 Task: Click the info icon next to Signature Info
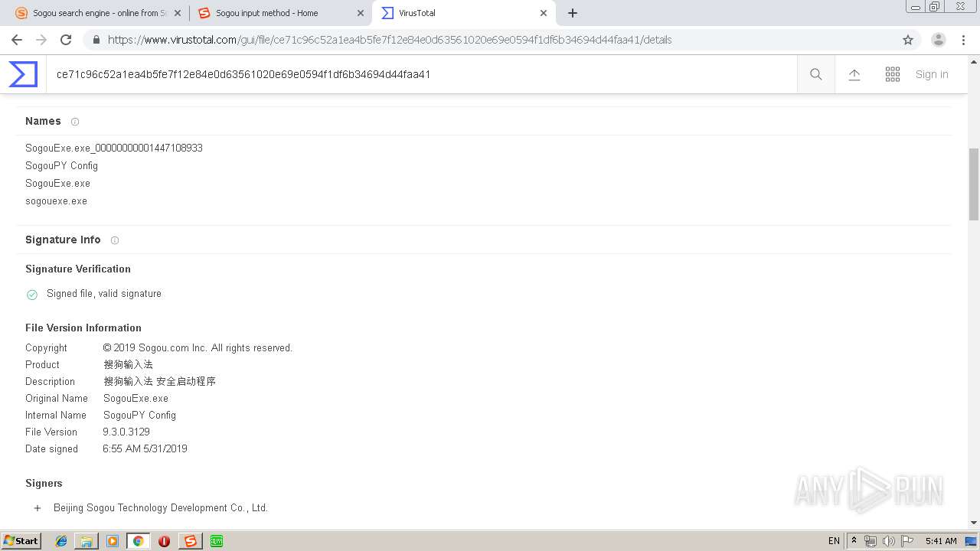115,240
